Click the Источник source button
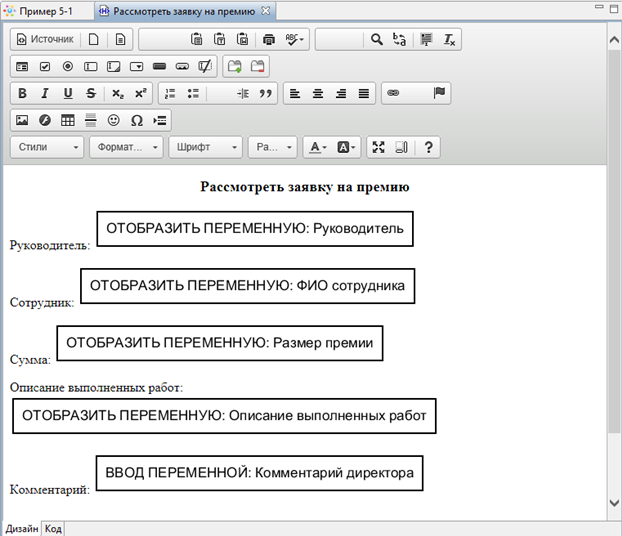 coord(45,39)
